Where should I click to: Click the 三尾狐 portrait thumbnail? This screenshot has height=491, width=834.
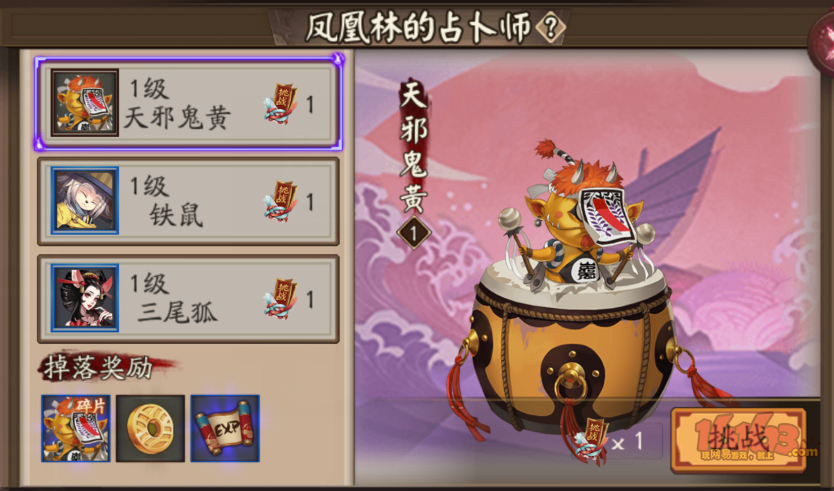tap(85, 298)
